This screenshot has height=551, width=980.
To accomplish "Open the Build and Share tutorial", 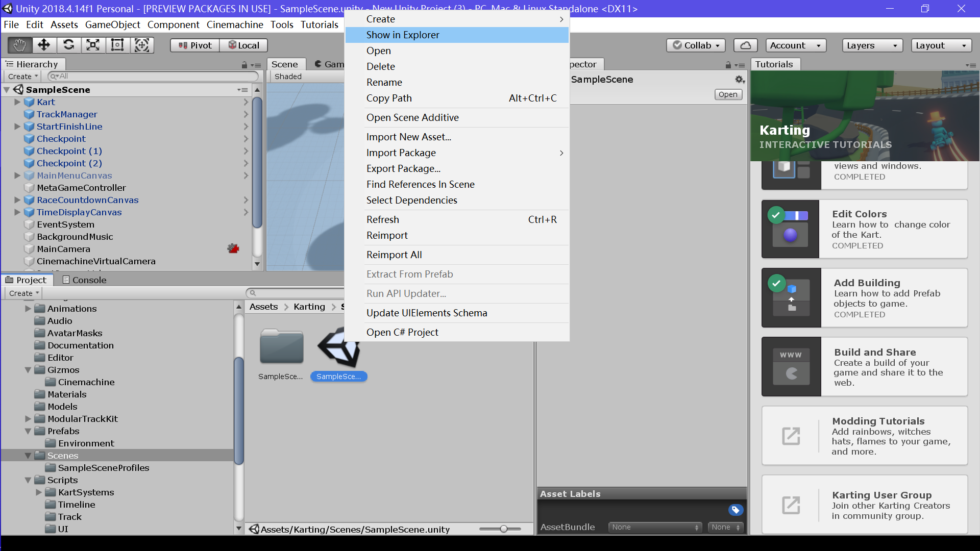I will 864,367.
